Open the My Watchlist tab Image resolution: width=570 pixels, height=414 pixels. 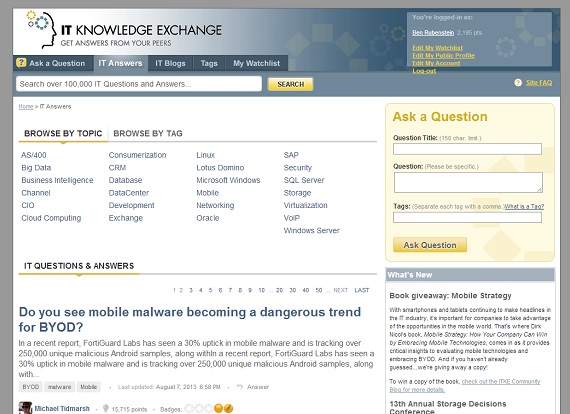click(x=257, y=63)
